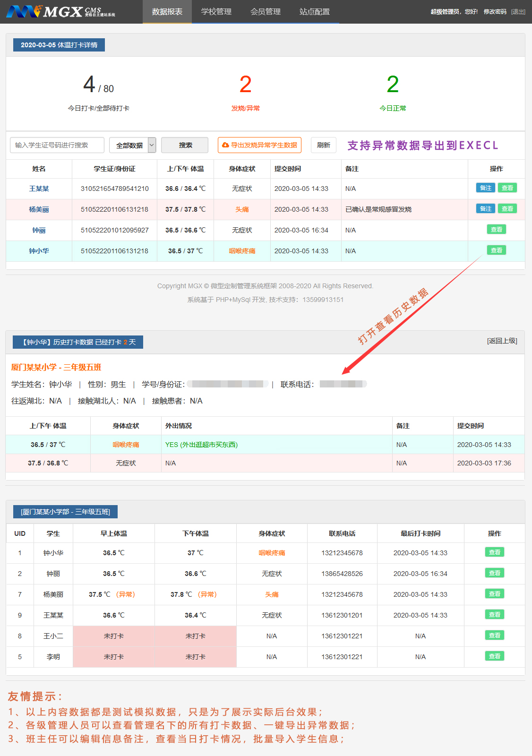Open student name link 钟小华 in top table
The height and width of the screenshot is (756, 532).
click(x=39, y=251)
